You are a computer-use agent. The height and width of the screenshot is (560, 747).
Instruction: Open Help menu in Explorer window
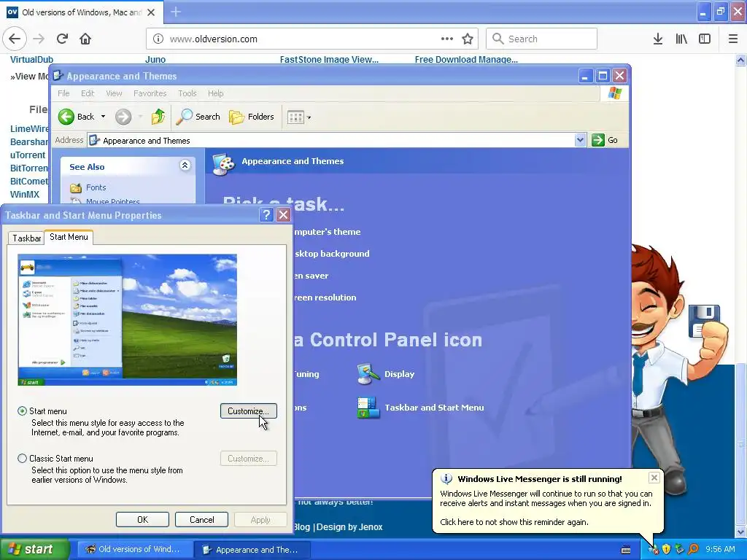215,93
